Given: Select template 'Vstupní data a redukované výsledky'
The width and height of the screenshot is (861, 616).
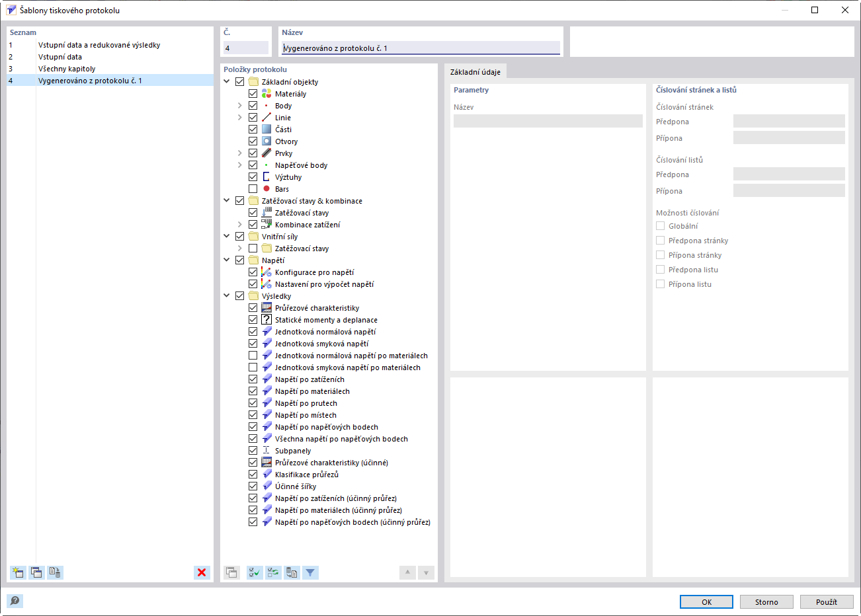Looking at the screenshot, I should point(110,45).
